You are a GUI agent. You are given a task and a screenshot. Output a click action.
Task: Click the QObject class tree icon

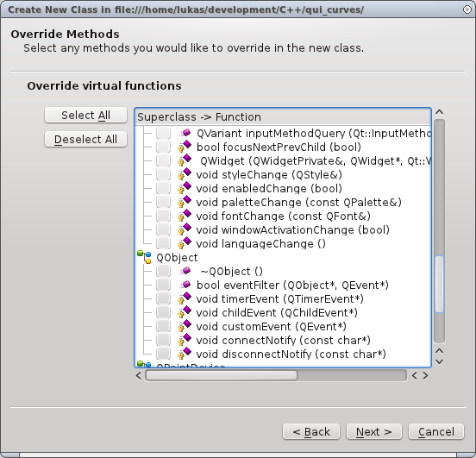coord(144,257)
